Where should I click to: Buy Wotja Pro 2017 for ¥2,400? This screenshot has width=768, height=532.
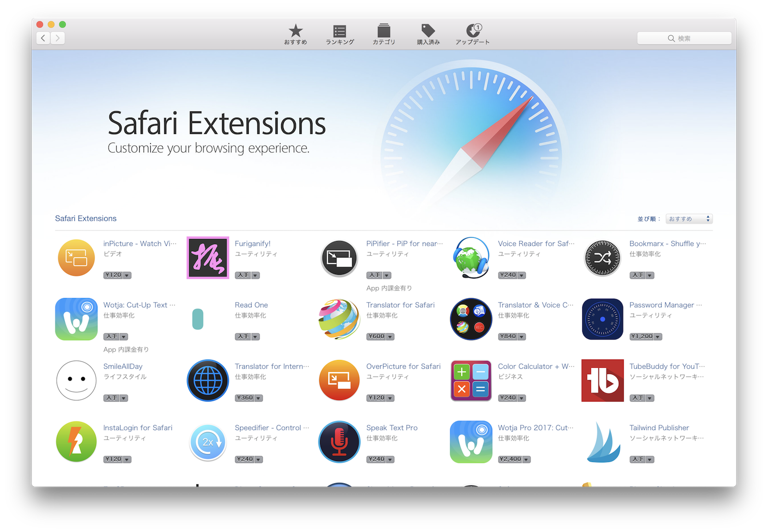pyautogui.click(x=510, y=459)
